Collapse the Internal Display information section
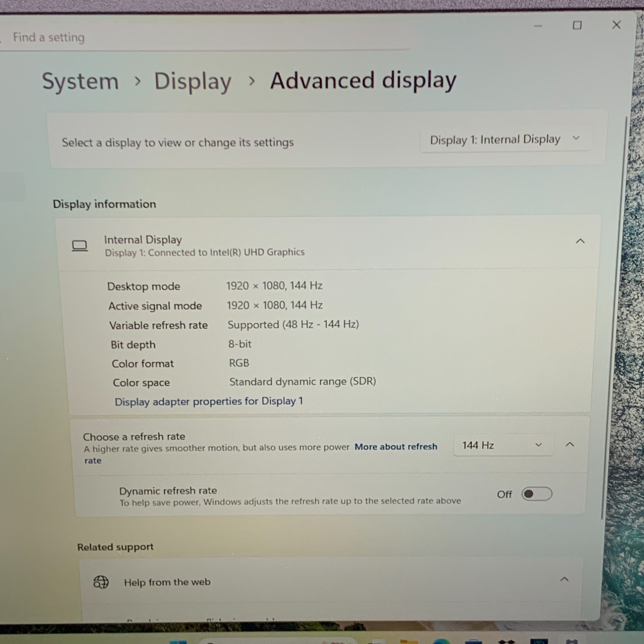This screenshot has height=644, width=644. pyautogui.click(x=580, y=241)
